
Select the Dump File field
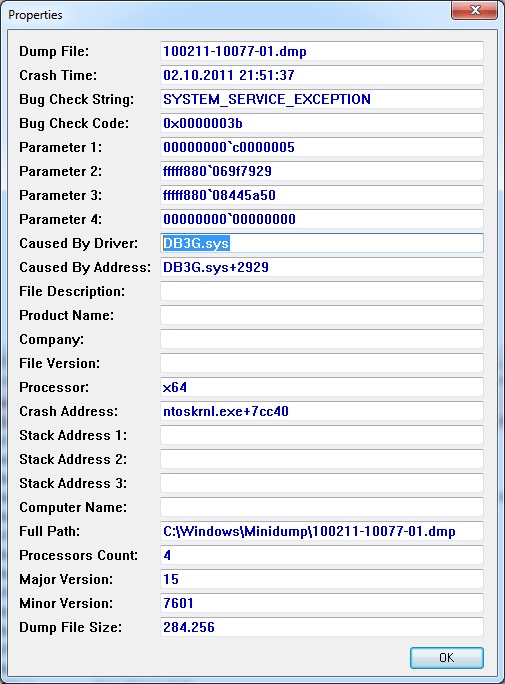(322, 51)
